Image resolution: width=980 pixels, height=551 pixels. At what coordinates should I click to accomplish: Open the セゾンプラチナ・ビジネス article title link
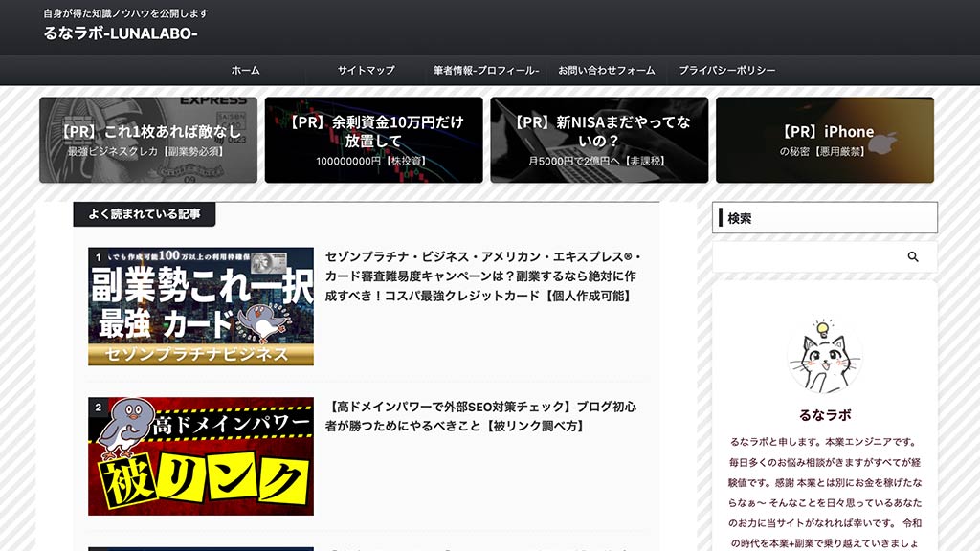(x=483, y=276)
